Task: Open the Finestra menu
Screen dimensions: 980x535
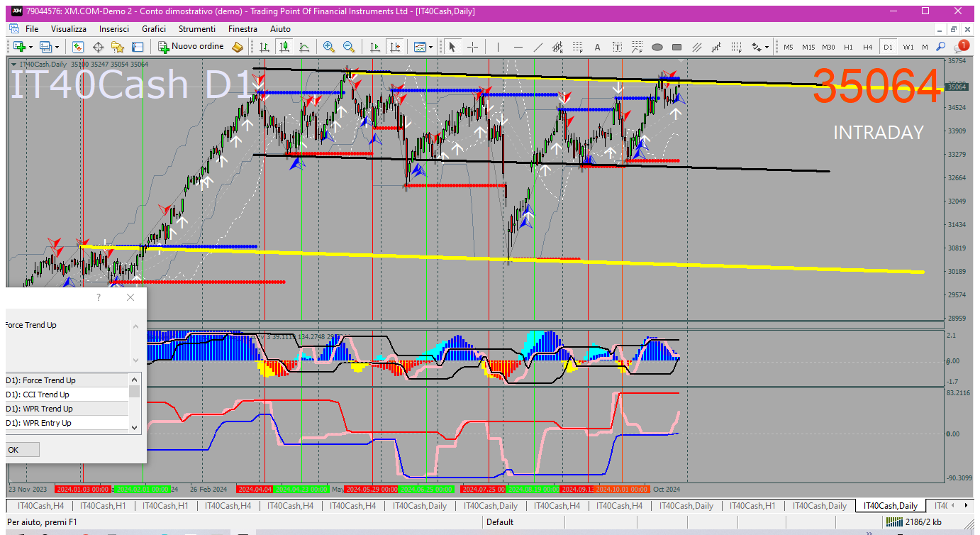Action: click(x=243, y=29)
